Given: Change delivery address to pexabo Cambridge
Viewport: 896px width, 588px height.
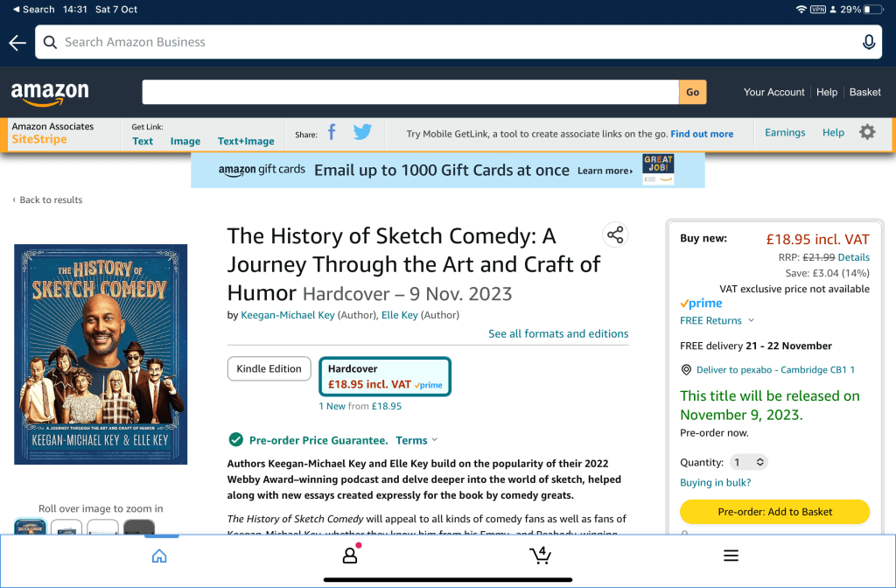Looking at the screenshot, I should [775, 370].
